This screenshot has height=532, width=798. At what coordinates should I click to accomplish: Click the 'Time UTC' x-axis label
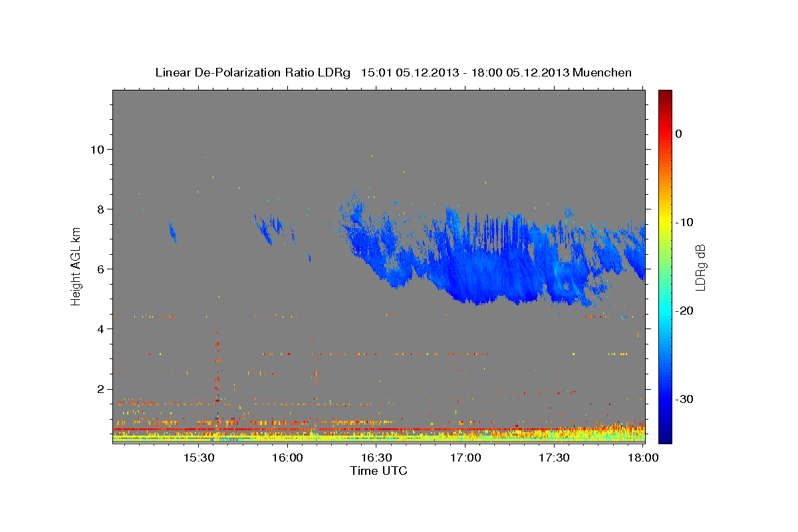[x=378, y=471]
